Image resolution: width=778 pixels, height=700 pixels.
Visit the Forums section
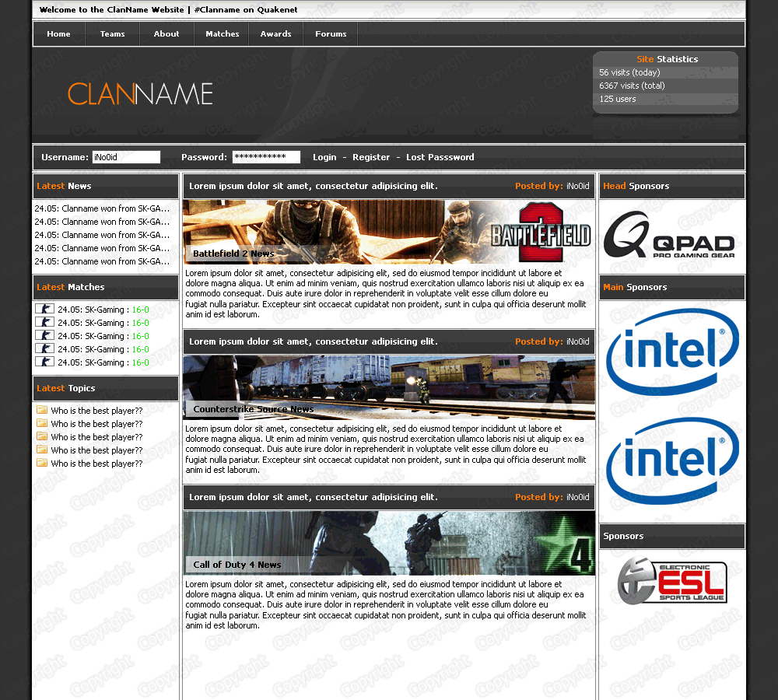click(331, 33)
